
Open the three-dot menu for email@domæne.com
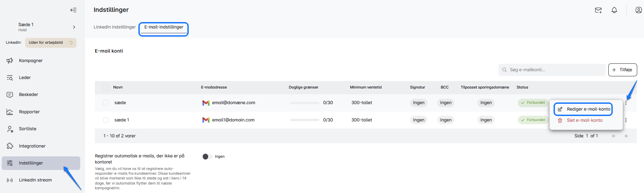click(x=626, y=103)
